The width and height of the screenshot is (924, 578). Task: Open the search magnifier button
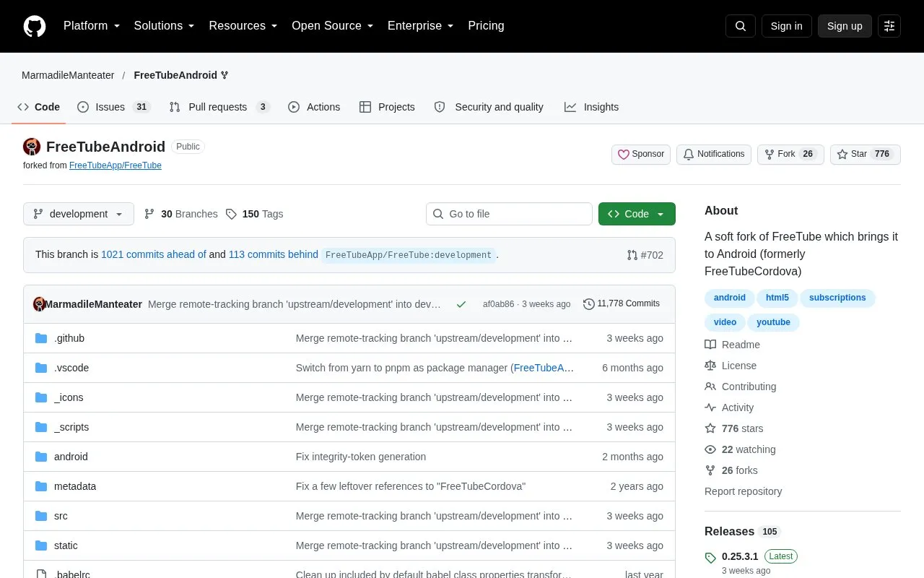pyautogui.click(x=741, y=26)
